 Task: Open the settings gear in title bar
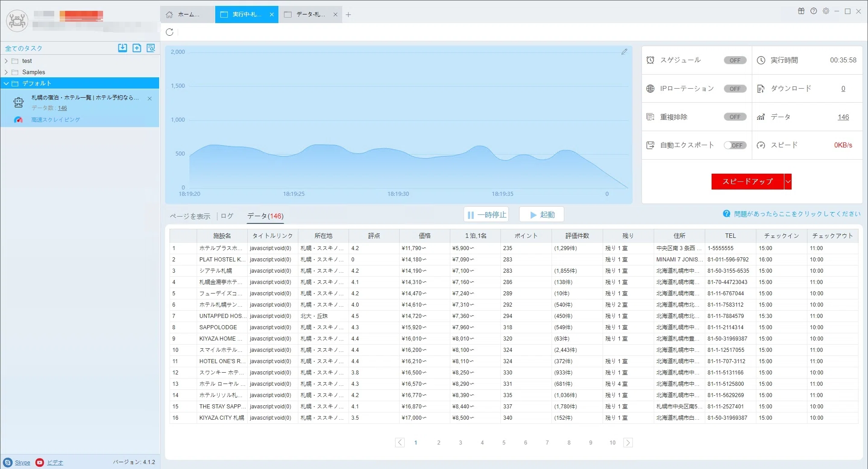coord(826,11)
